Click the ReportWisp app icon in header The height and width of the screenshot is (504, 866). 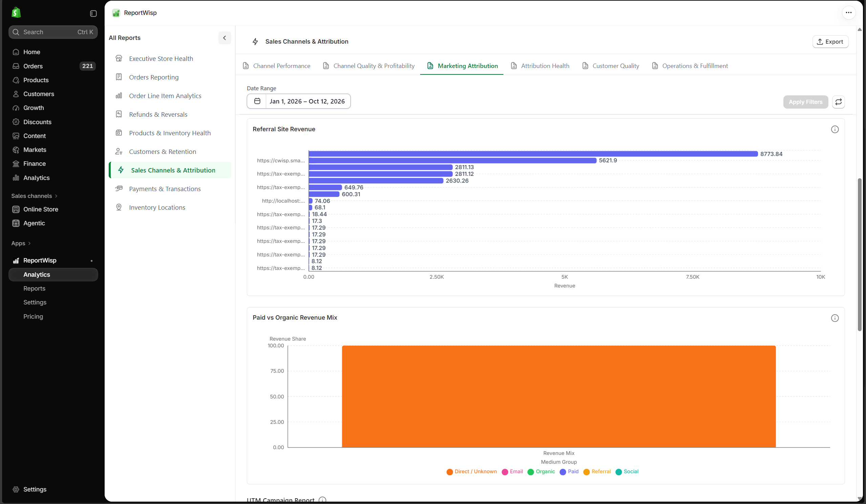116,13
